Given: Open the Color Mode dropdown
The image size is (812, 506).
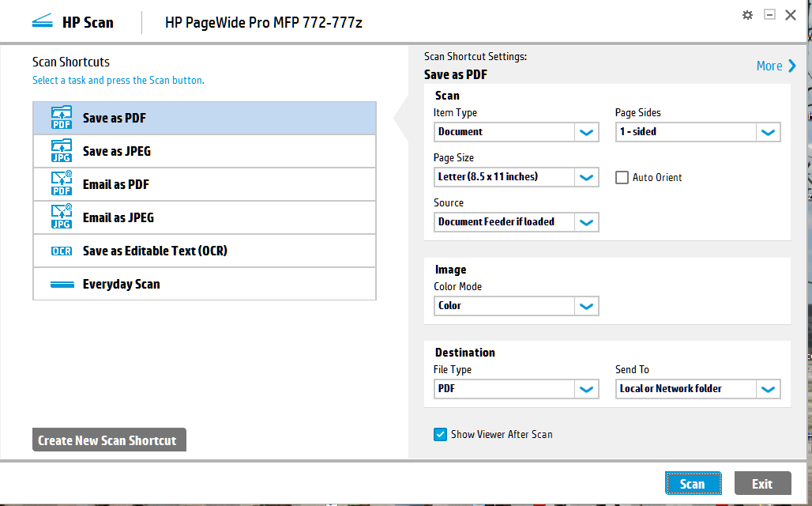Looking at the screenshot, I should pyautogui.click(x=586, y=306).
